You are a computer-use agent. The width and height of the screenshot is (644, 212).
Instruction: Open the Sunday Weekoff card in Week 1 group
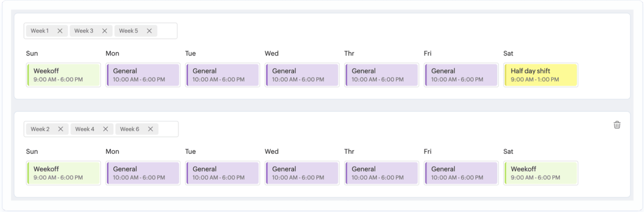[x=63, y=75]
